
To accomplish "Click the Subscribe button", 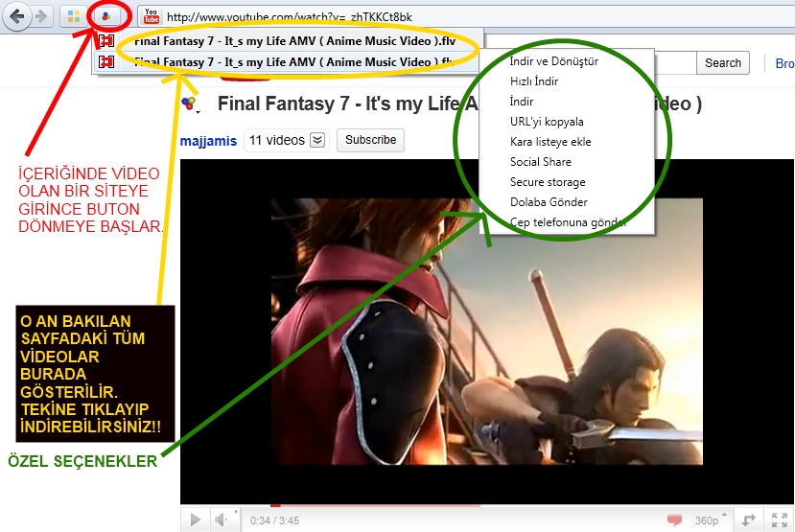I will [370, 140].
